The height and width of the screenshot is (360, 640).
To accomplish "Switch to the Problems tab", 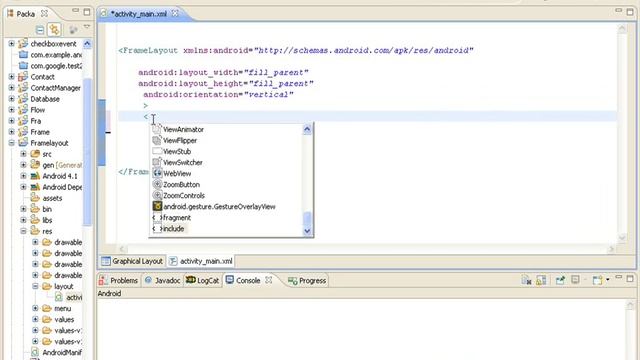I will (119, 280).
